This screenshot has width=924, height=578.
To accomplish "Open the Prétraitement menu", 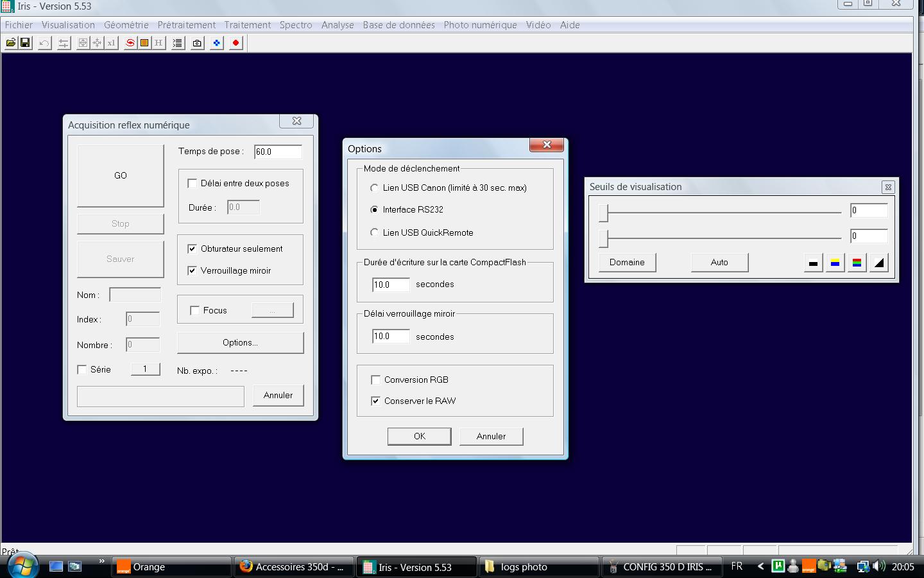I will tap(187, 25).
